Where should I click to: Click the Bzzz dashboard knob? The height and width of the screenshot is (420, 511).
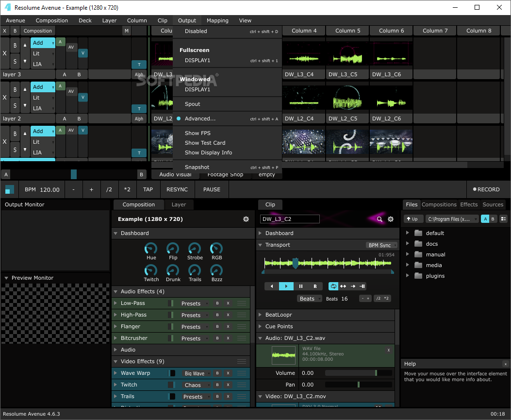pyautogui.click(x=216, y=270)
